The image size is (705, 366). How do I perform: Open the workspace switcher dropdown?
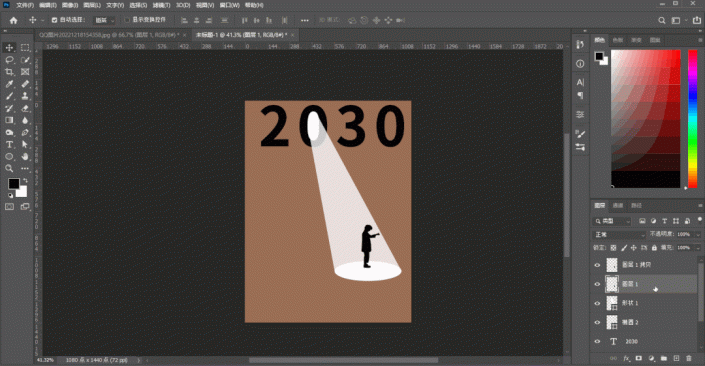(x=678, y=20)
